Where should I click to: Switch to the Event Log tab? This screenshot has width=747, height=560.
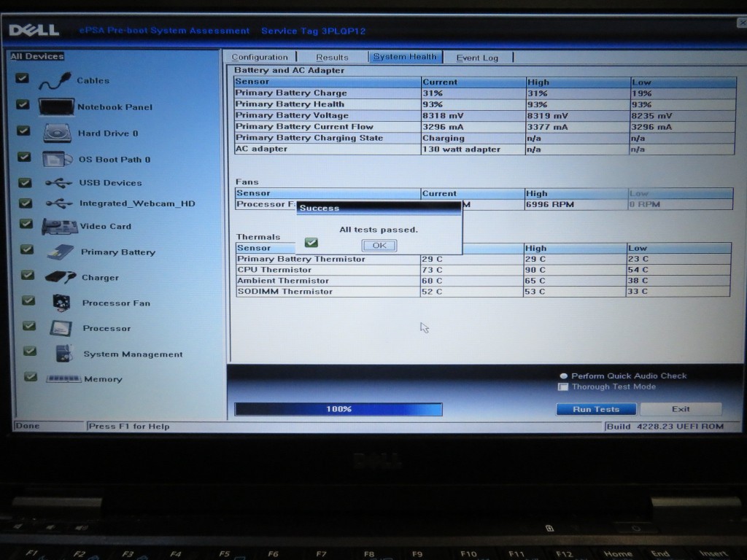point(477,58)
